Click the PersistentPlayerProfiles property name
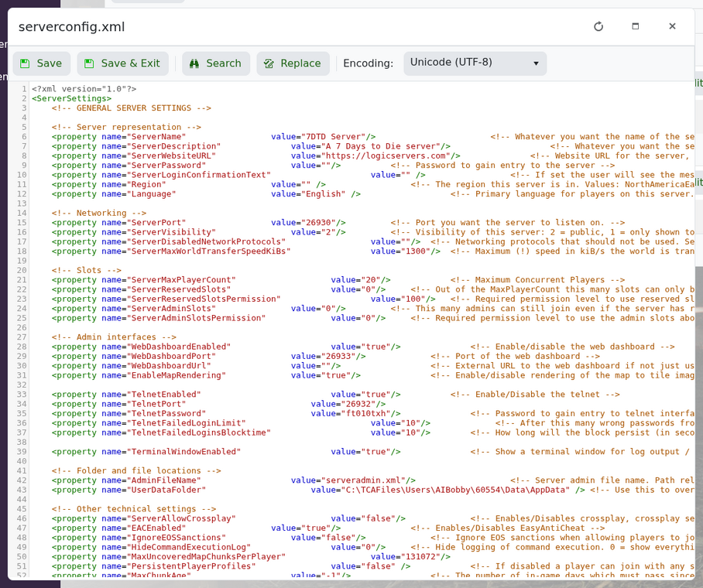The width and height of the screenshot is (703, 588). tap(191, 566)
